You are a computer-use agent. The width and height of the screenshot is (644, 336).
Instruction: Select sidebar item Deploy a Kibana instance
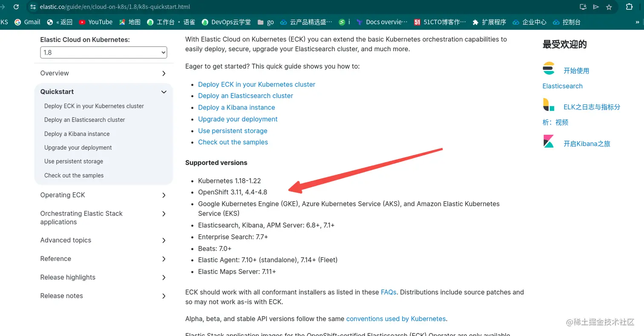[x=77, y=134]
